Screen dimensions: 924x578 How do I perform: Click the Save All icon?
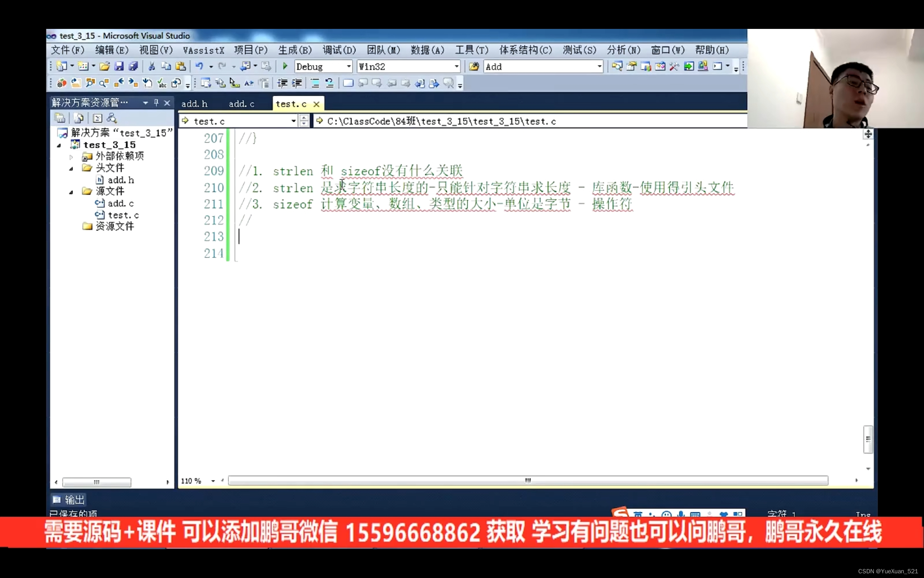133,66
